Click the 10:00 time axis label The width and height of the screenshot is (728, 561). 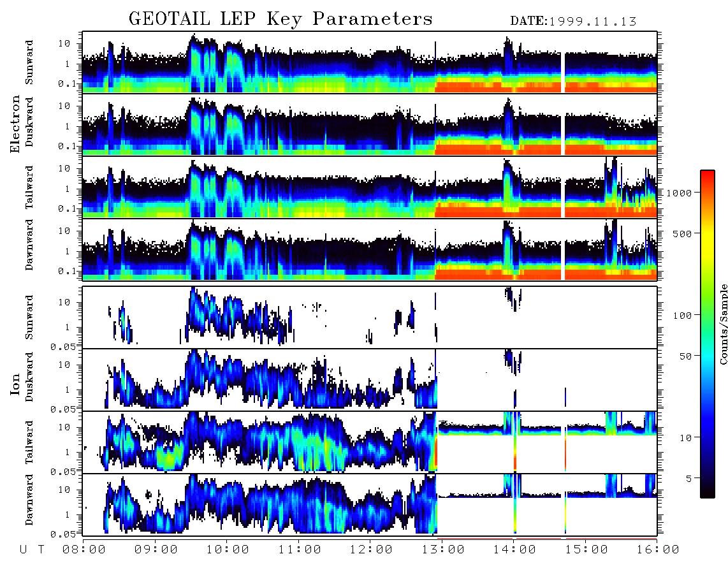coord(228,550)
